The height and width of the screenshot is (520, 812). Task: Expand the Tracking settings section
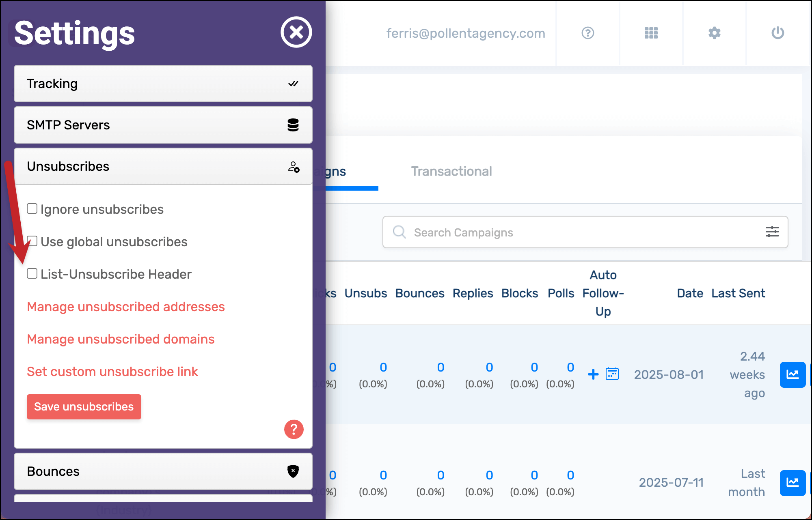pos(163,84)
